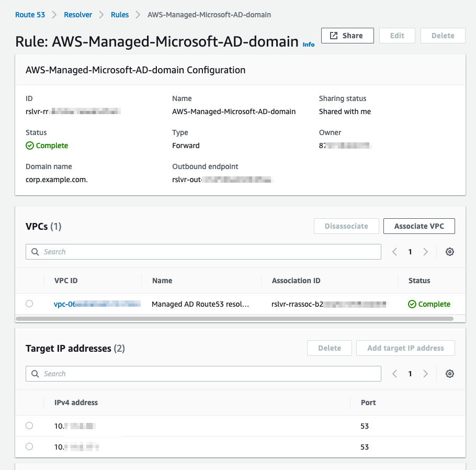476x470 pixels.
Task: Click the Complete status in VPC row
Action: pos(429,304)
